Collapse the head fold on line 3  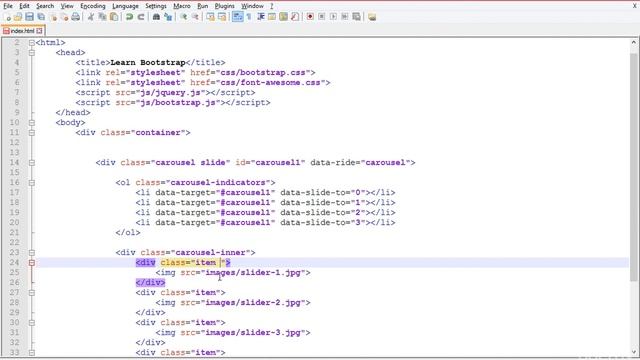31,52
